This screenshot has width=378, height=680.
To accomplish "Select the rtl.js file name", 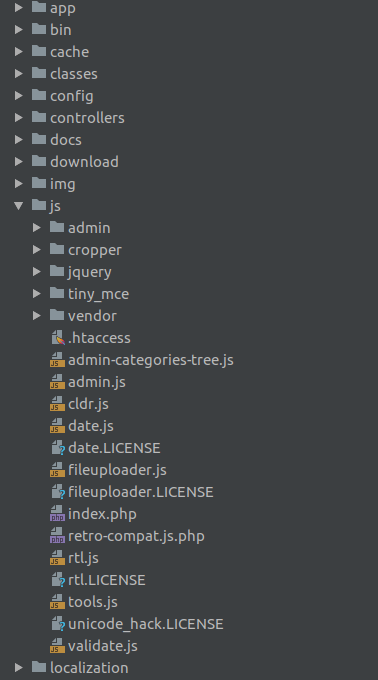I will (83, 558).
